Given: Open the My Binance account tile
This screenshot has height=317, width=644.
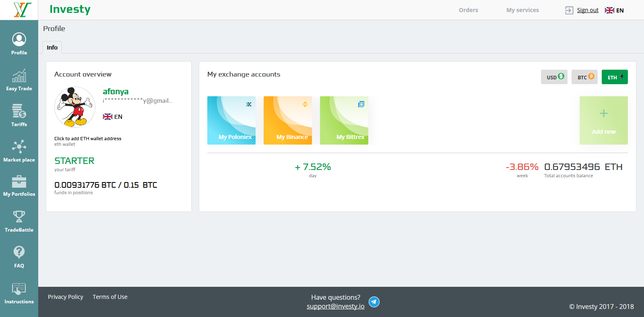Looking at the screenshot, I should click(x=287, y=120).
